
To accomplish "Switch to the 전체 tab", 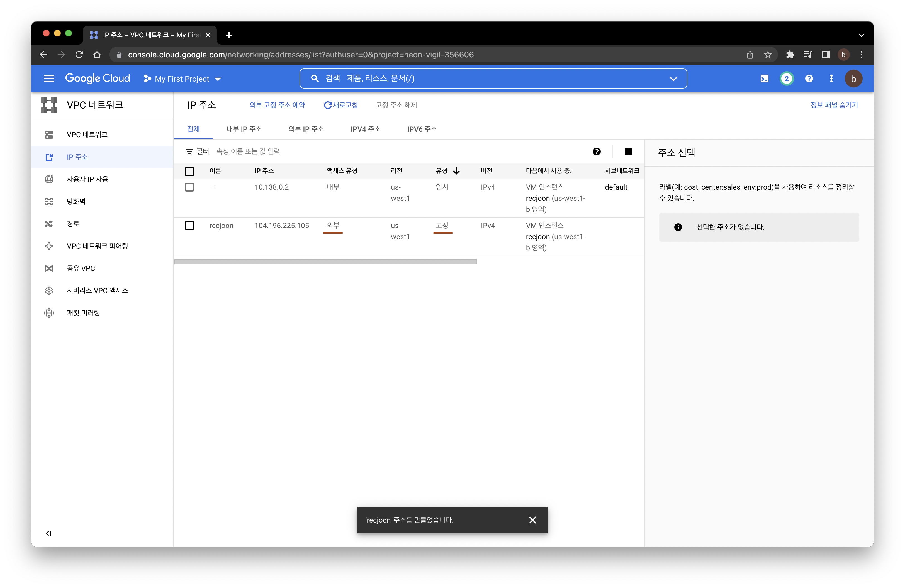I will pos(193,129).
